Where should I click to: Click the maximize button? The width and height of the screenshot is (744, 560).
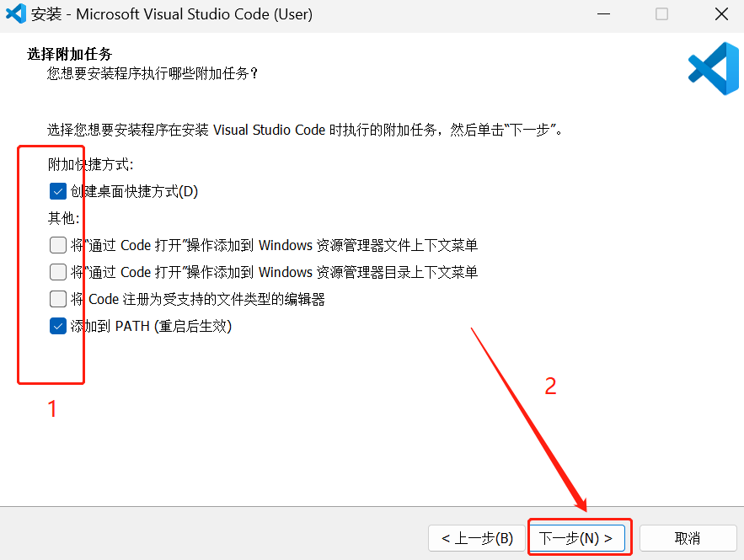[661, 13]
